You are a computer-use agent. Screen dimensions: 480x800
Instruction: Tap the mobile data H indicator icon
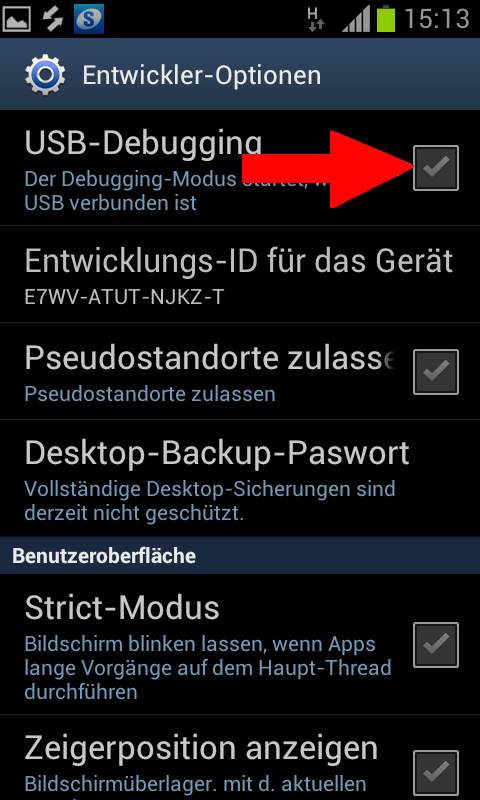click(316, 19)
